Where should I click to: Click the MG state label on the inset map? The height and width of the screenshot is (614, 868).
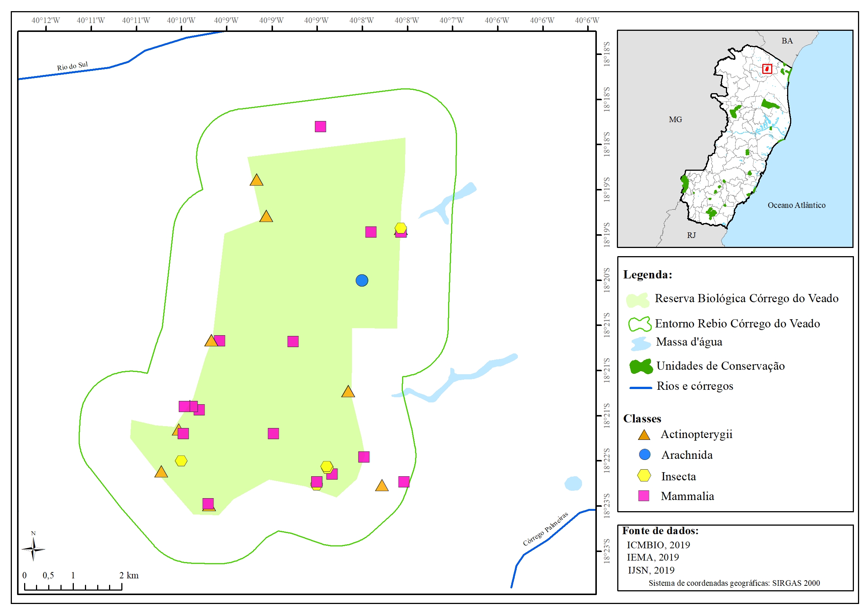pyautogui.click(x=675, y=120)
